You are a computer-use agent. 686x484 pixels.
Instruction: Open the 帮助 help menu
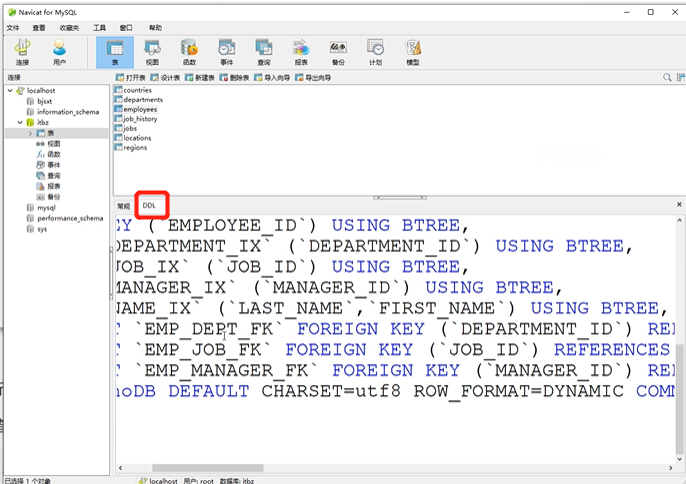(155, 28)
